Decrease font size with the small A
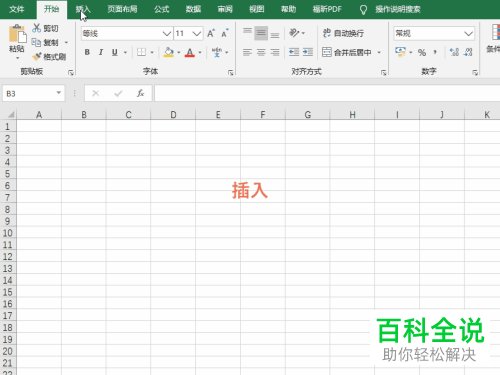 [x=225, y=33]
